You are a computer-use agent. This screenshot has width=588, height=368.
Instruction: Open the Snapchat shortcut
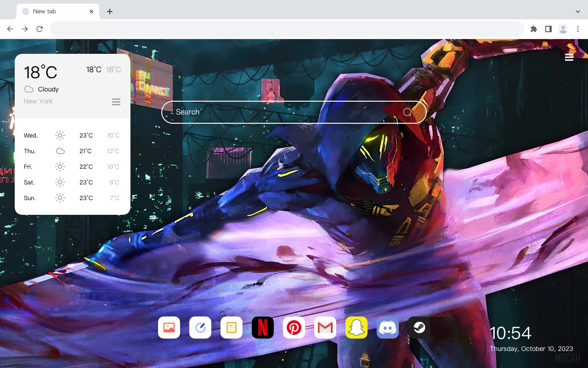356,328
